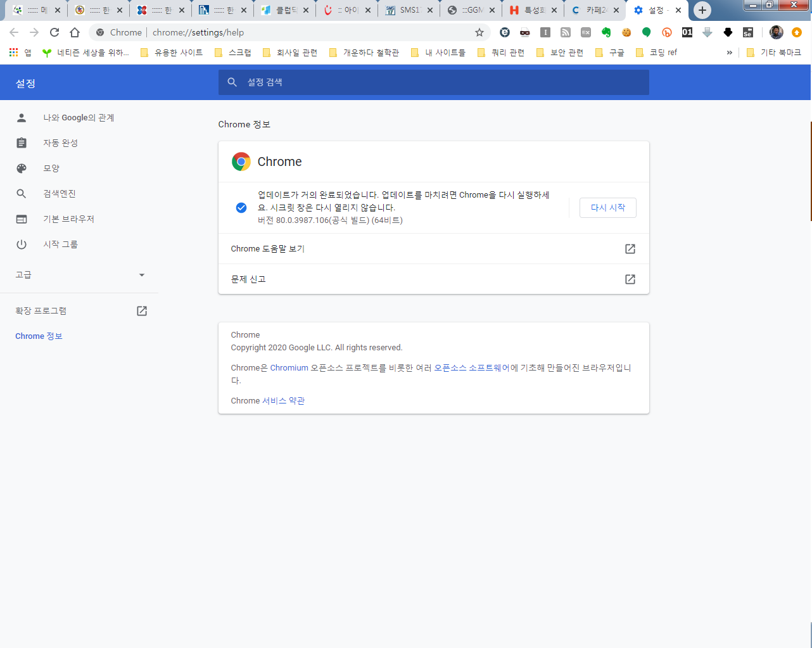Screen dimensions: 812x648
Task: Open external link icon for Chrome 도움말 보기
Action: click(x=630, y=249)
